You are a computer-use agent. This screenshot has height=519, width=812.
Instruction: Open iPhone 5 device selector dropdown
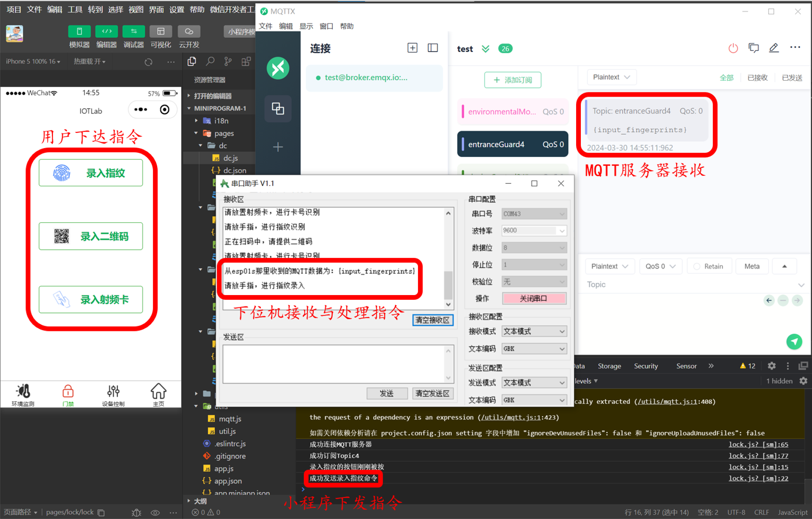(x=33, y=62)
